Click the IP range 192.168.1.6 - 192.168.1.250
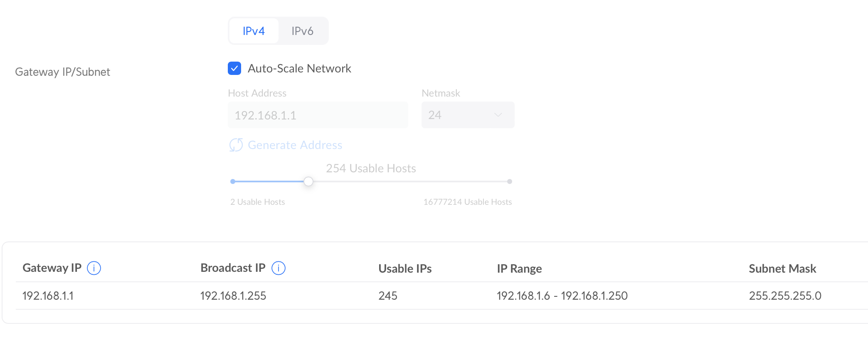This screenshot has height=343, width=868. (x=562, y=296)
